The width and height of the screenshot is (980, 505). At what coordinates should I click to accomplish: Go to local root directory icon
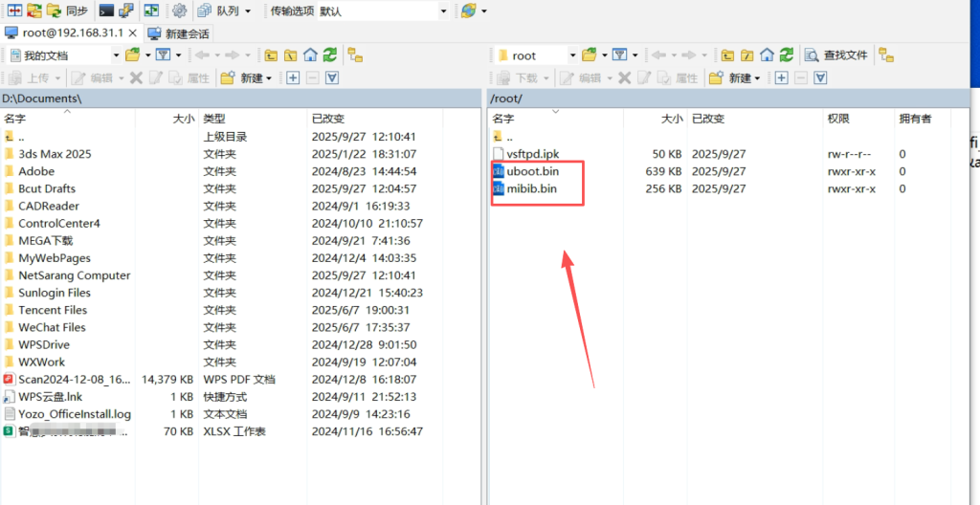pos(290,55)
